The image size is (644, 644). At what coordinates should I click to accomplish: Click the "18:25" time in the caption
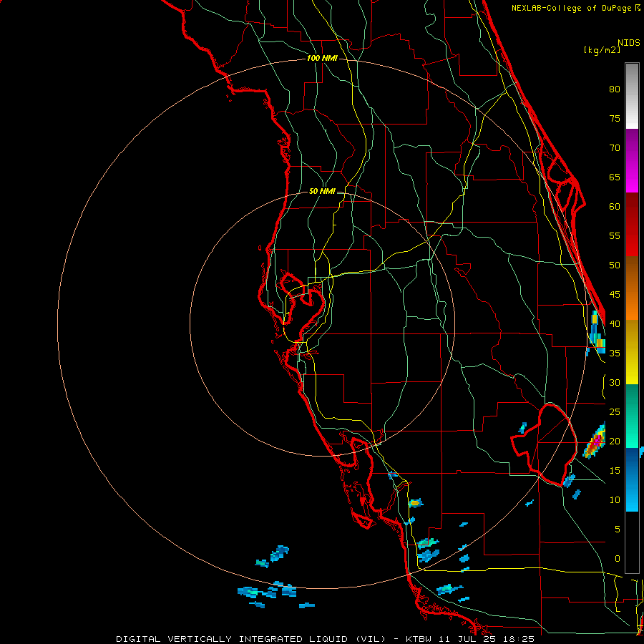pos(520,639)
